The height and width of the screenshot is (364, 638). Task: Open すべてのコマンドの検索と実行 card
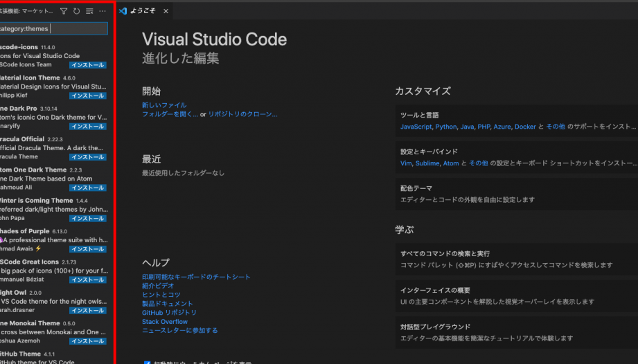tap(517, 260)
